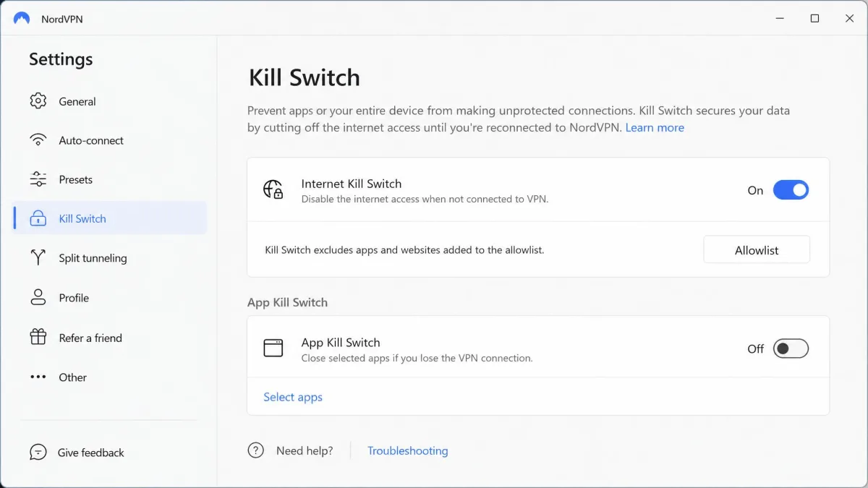Turn off the Internet Kill Switch toggle
This screenshot has width=868, height=488.
(x=791, y=190)
